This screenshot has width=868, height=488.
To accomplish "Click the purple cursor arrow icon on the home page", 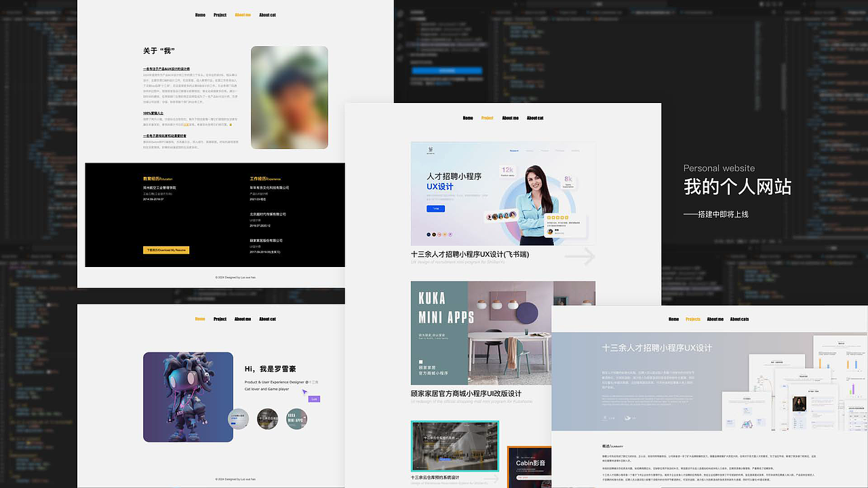I will coord(305,392).
